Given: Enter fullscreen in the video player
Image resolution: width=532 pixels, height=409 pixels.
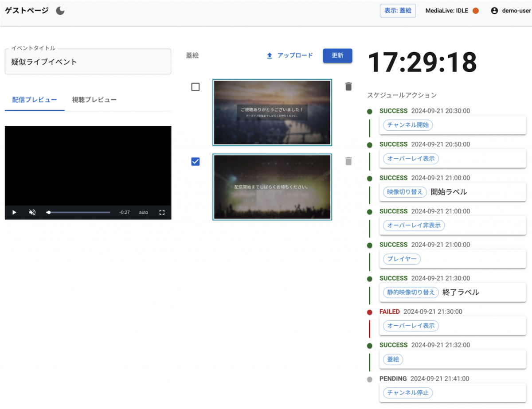Looking at the screenshot, I should (x=162, y=213).
